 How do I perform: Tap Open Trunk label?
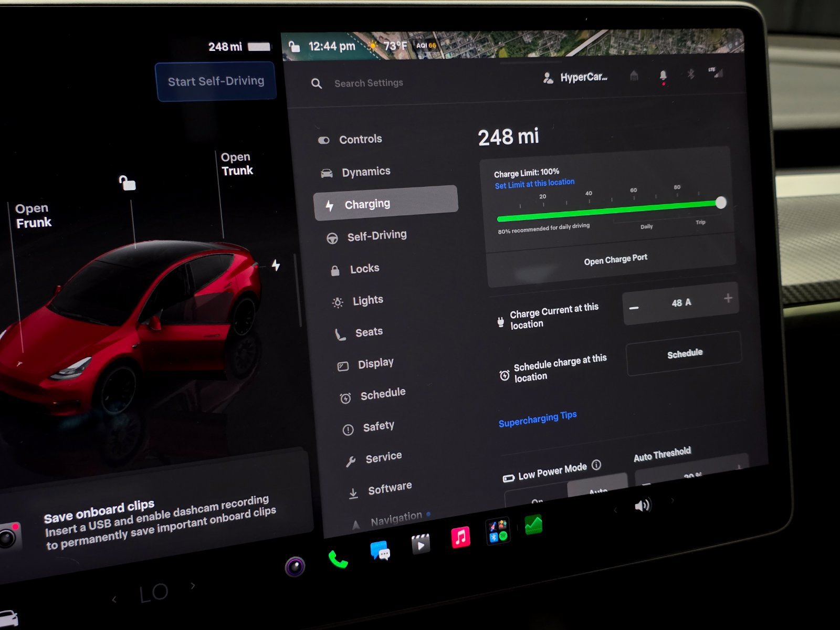[237, 164]
